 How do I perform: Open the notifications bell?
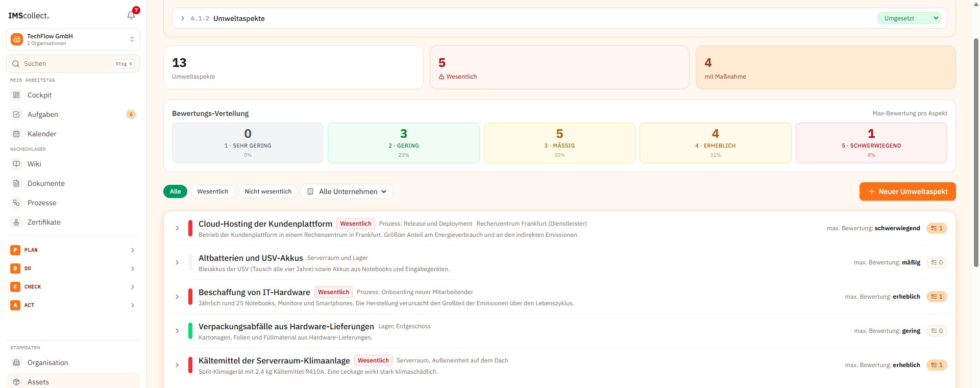coord(131,15)
